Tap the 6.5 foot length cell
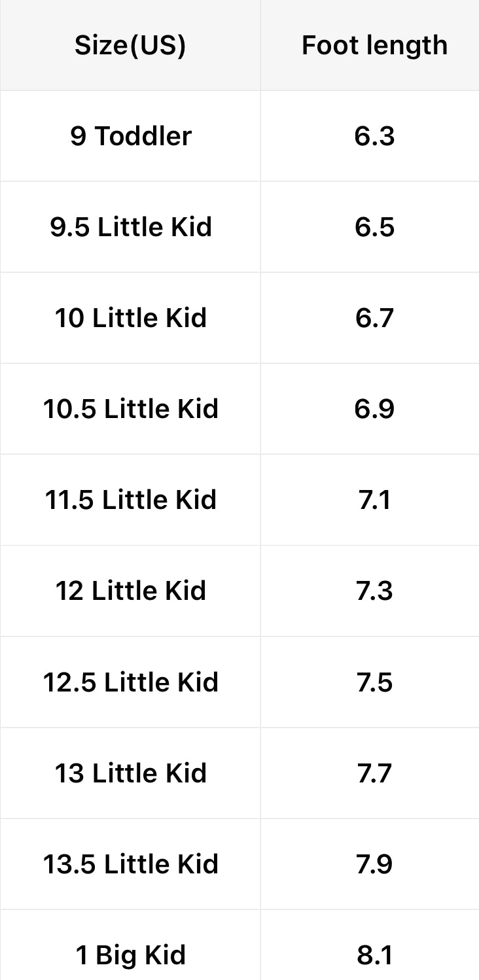 click(x=374, y=227)
